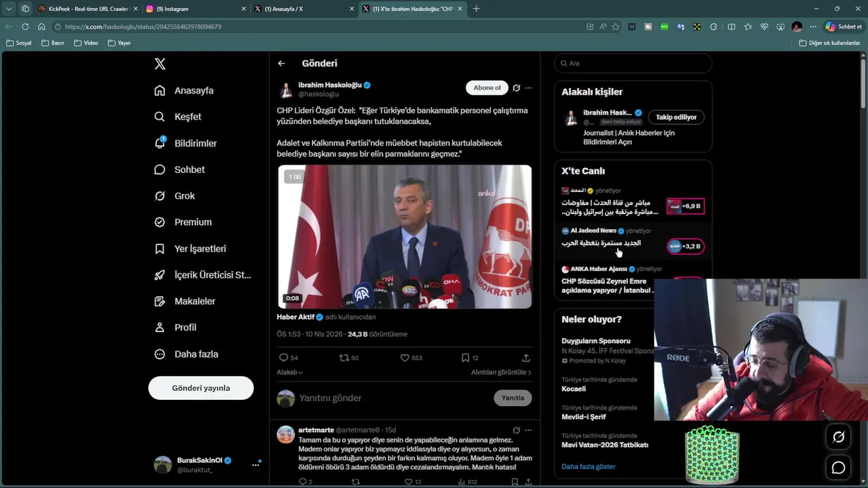This screenshot has height=488, width=868.
Task: Click the browser home button
Action: click(x=41, y=26)
